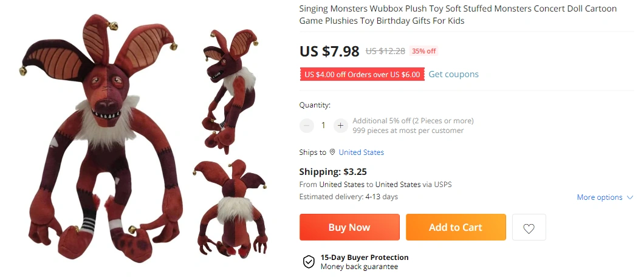Click the Buy Now button
644x280 pixels.
349,228
